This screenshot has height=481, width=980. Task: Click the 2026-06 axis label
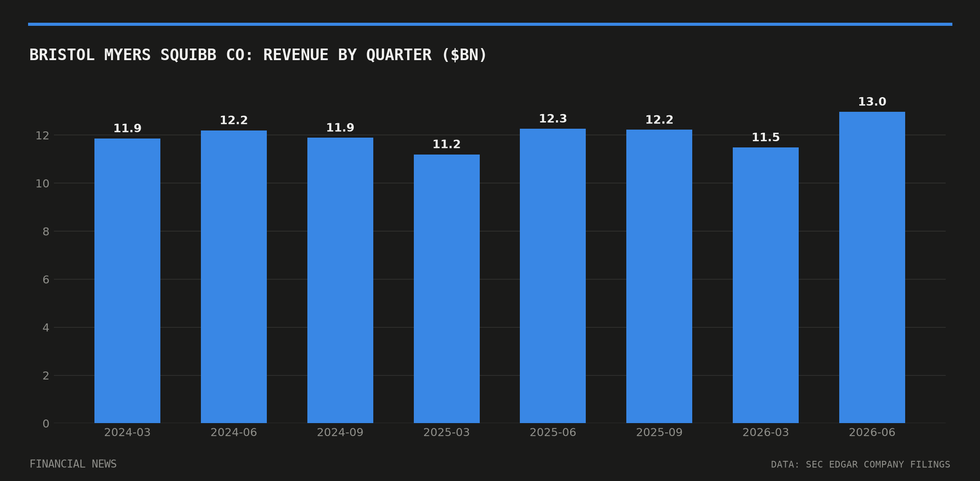tap(872, 432)
